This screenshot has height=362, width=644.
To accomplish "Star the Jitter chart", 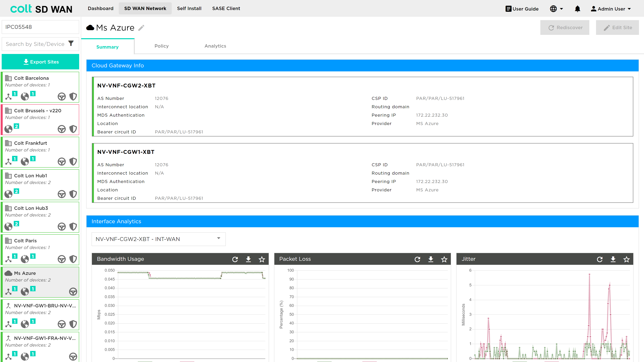I will [x=627, y=259].
